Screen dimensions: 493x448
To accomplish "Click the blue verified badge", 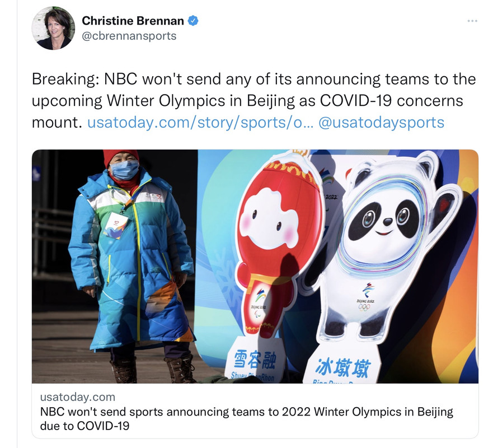I will pos(192,21).
